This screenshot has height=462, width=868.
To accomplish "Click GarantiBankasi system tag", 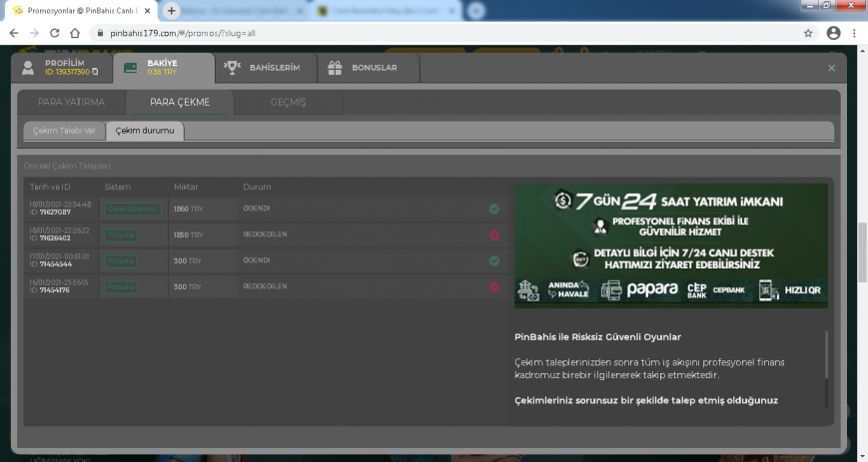I will [x=134, y=210].
